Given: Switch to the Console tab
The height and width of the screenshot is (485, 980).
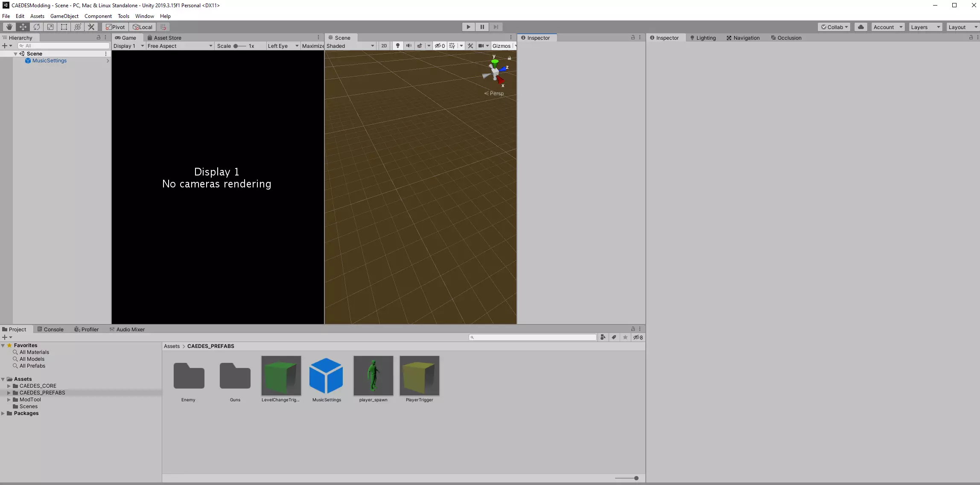Looking at the screenshot, I should (x=50, y=329).
